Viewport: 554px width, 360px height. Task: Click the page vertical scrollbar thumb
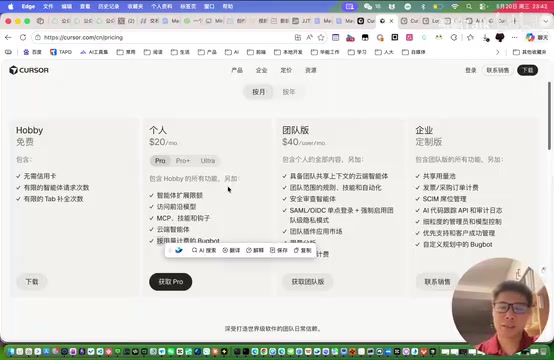point(549,116)
